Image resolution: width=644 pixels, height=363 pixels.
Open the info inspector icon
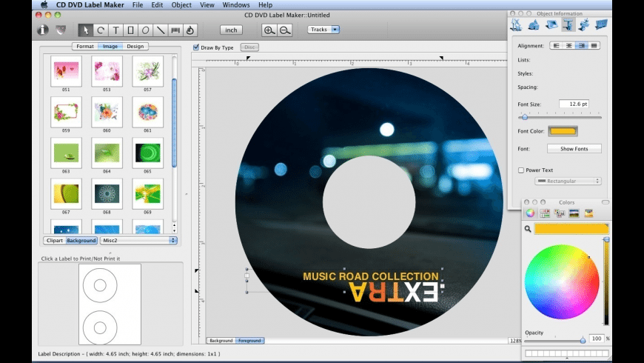pyautogui.click(x=43, y=30)
